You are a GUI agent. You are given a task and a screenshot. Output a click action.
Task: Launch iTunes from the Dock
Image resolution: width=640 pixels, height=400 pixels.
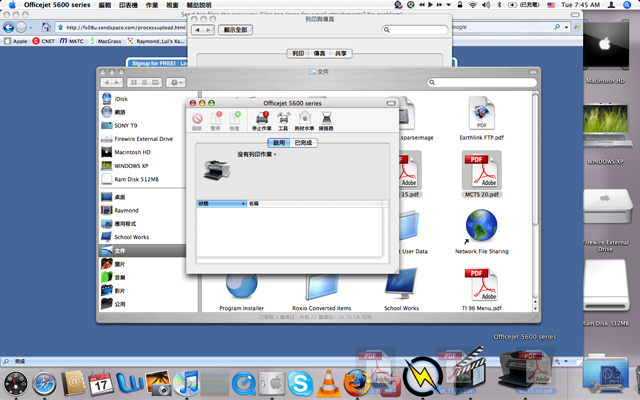pyautogui.click(x=186, y=383)
